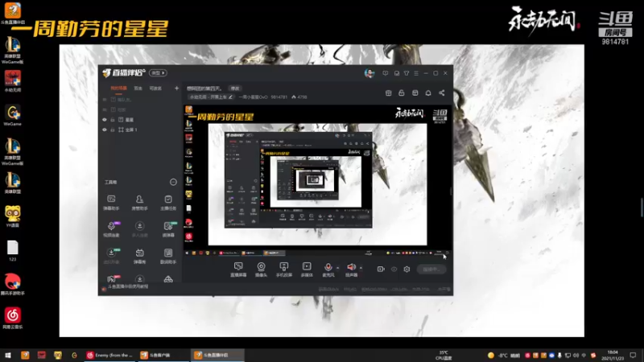Toggle visibility of second hidden source row
Screen dimensions: 644x362
coord(105,110)
